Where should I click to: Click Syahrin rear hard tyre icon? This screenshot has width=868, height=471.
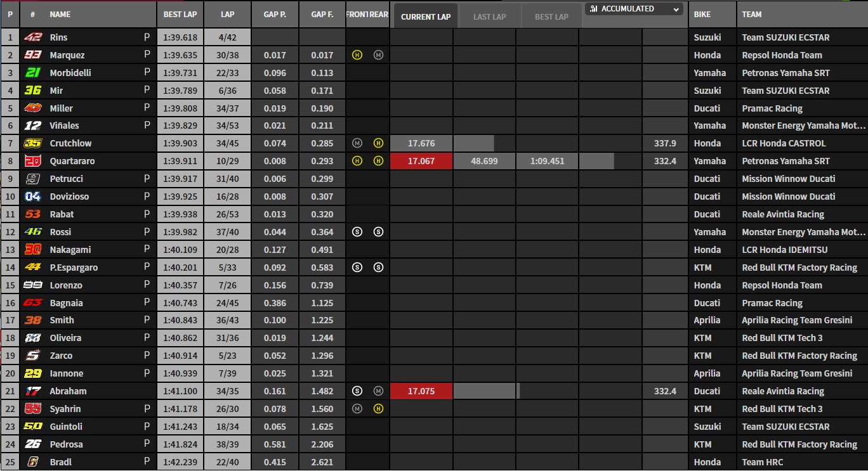[x=378, y=409]
